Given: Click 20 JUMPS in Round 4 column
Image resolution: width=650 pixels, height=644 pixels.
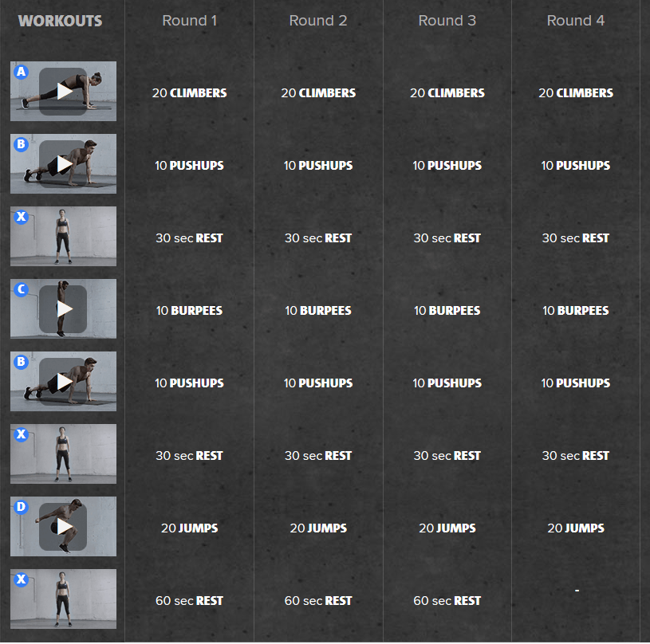Looking at the screenshot, I should 576,528.
